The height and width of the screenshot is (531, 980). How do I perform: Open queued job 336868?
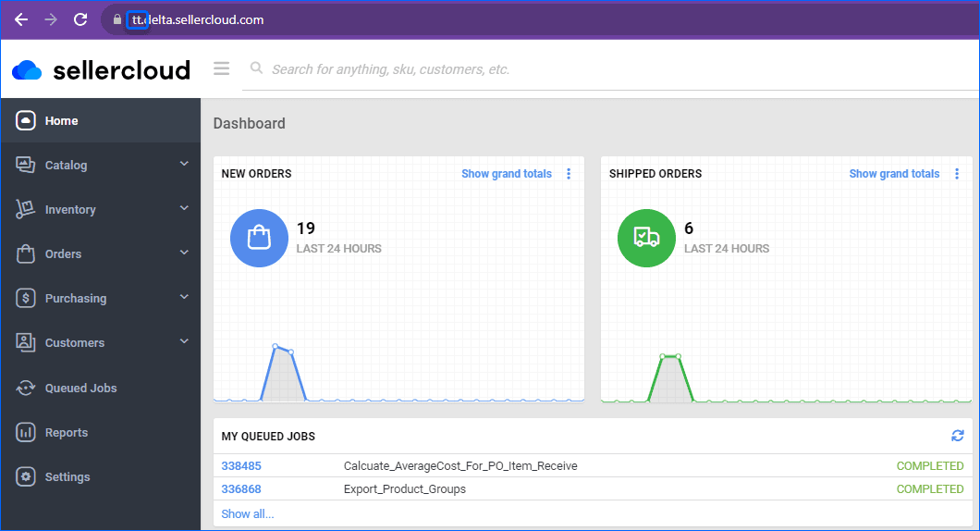click(241, 489)
